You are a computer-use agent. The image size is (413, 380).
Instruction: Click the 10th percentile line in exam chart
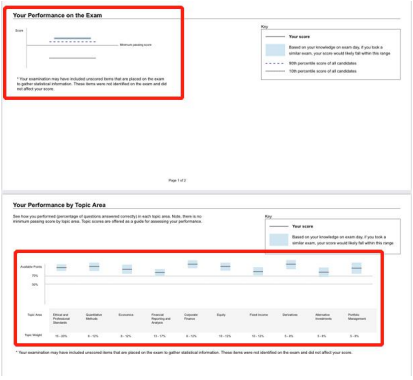pyautogui.click(x=72, y=58)
